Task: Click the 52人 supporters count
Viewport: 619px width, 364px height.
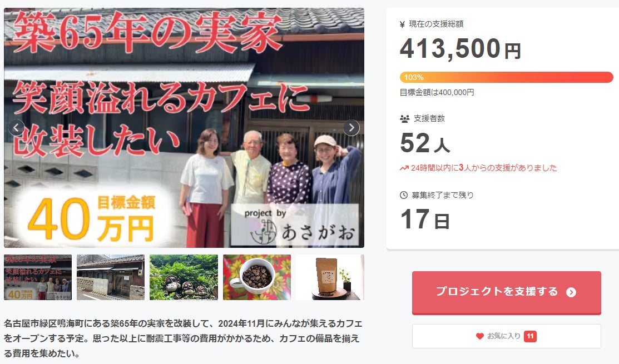Action: click(x=425, y=143)
